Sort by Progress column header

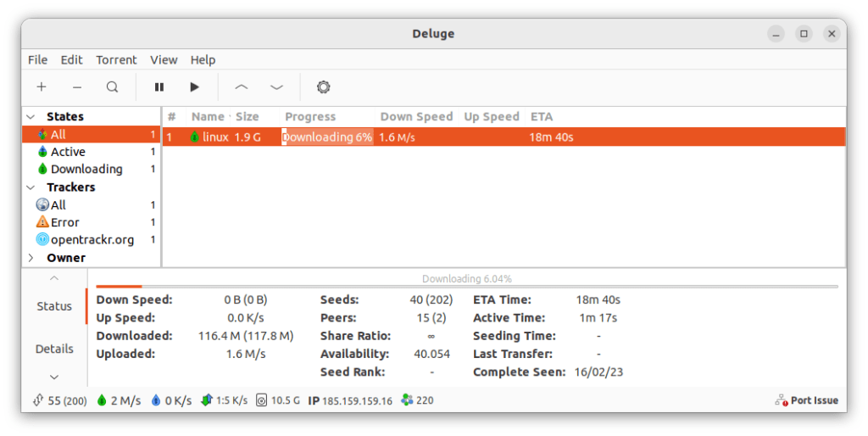tap(310, 117)
